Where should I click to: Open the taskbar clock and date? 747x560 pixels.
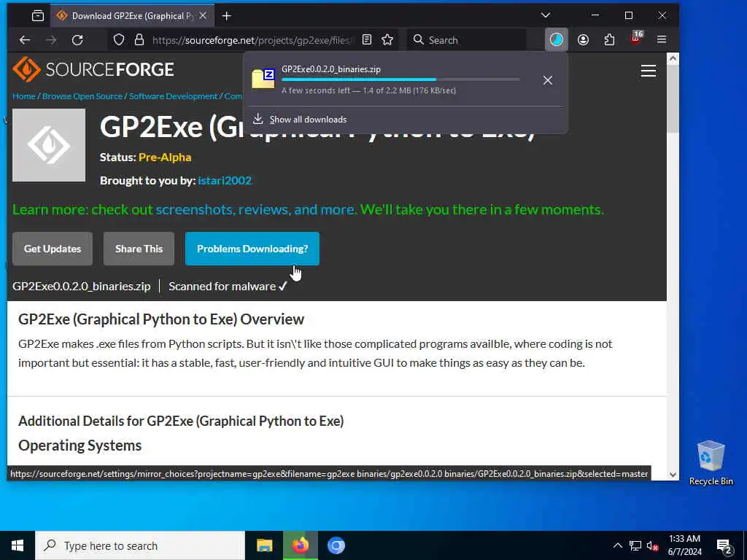(x=684, y=545)
